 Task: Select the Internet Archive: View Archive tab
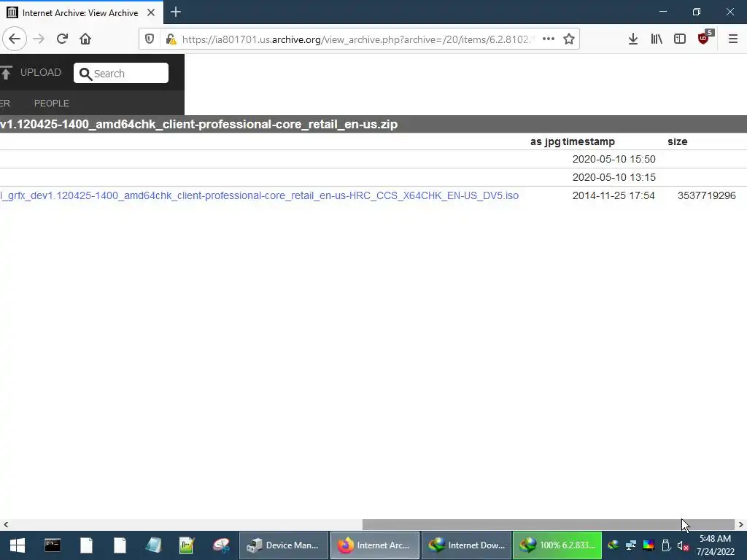coord(81,12)
